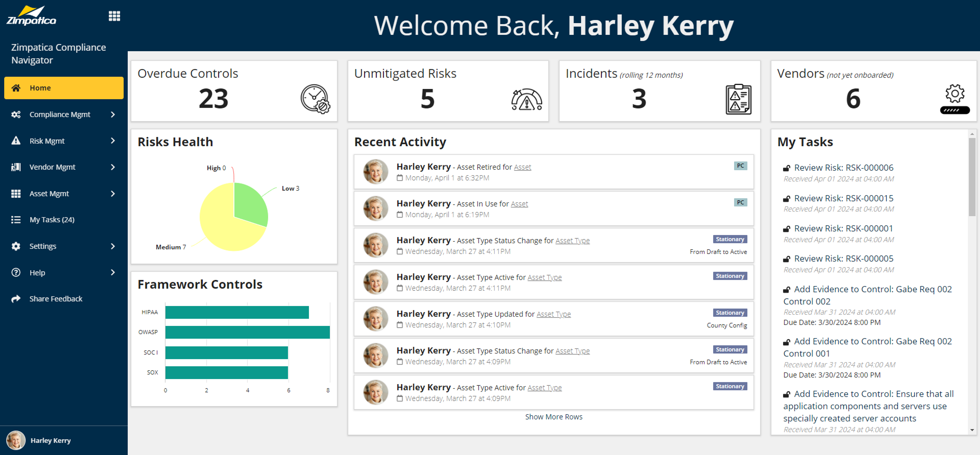Click lock icon beside Review Risk: RSK-000015
Viewport: 980px width, 455px height.
(x=787, y=198)
